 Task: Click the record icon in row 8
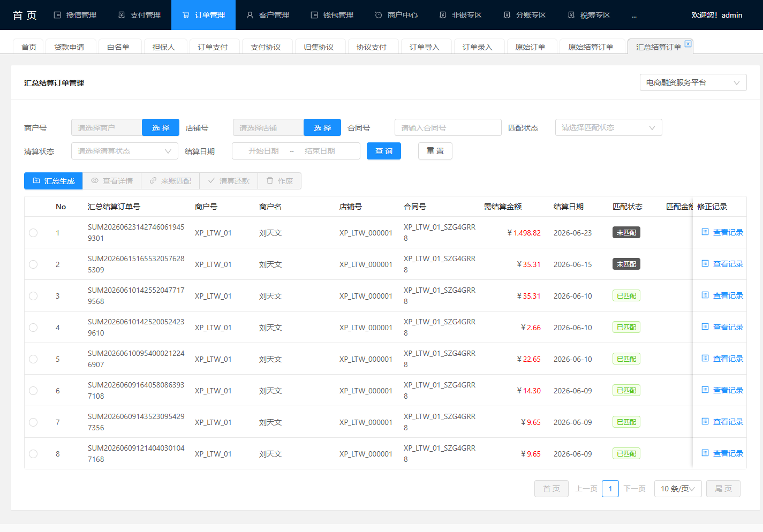(705, 453)
